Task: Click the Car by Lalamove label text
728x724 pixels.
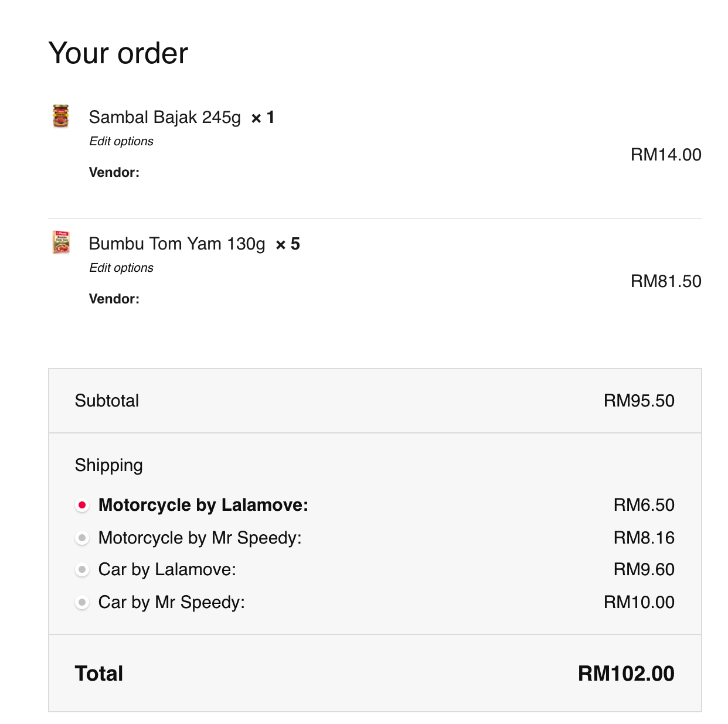Action: pos(167,569)
